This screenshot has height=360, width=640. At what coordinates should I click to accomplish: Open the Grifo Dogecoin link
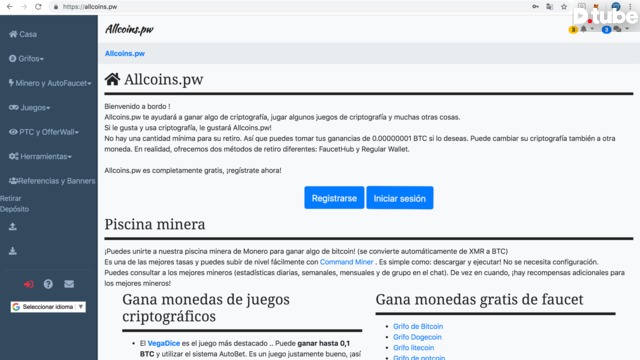[417, 337]
